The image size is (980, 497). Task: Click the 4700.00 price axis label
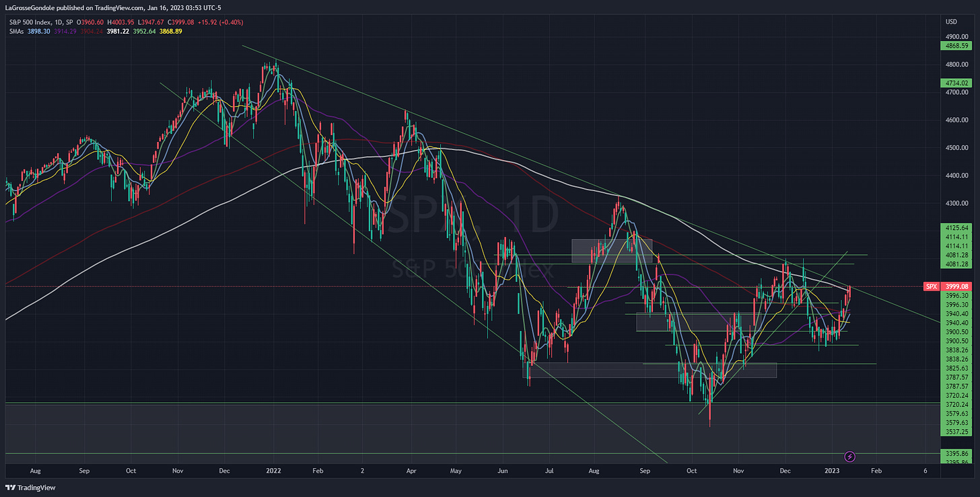(x=956, y=92)
